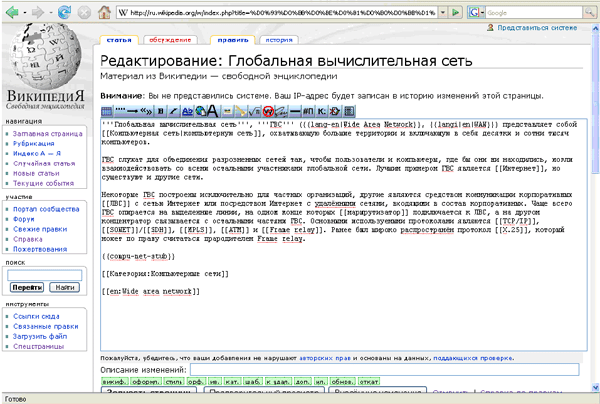Open Ссылки сюда tools link

[36, 316]
